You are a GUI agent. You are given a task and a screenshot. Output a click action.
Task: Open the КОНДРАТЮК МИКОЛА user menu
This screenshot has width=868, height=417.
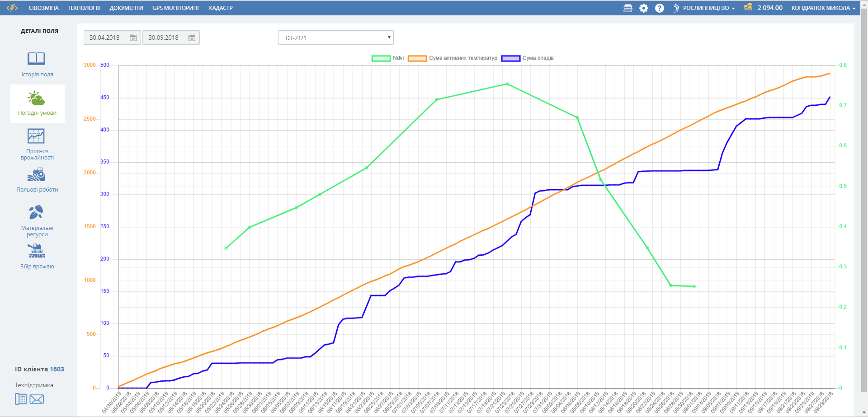point(823,8)
